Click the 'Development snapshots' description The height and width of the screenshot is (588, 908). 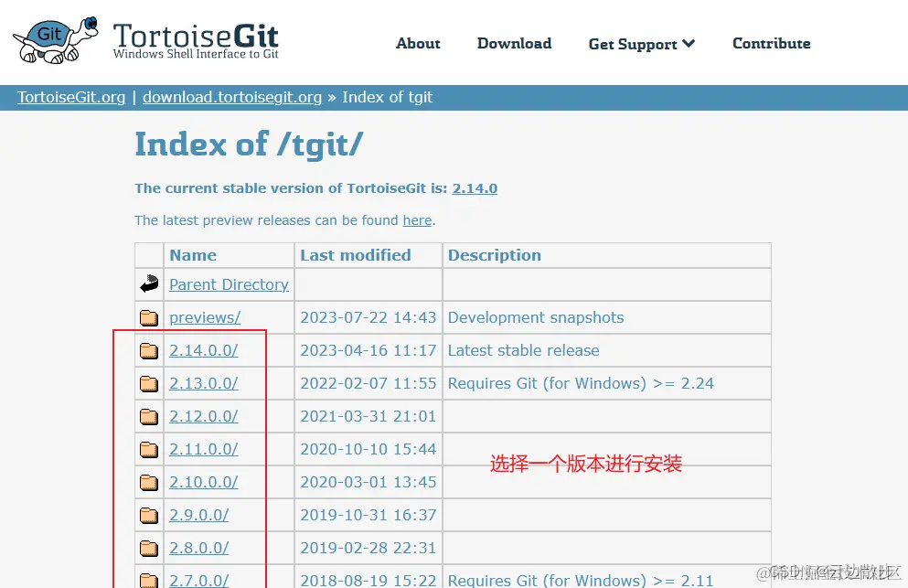(536, 317)
